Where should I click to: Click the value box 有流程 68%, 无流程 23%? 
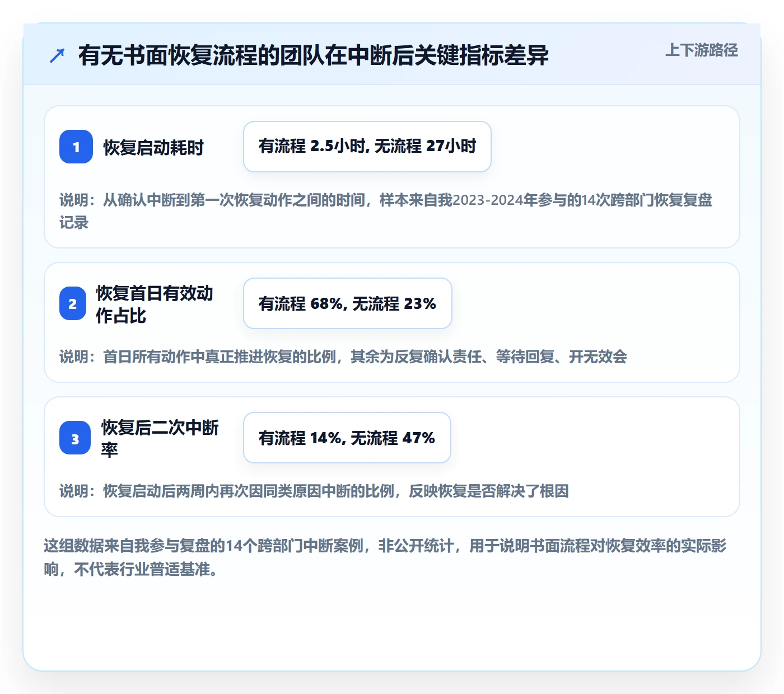(x=348, y=303)
